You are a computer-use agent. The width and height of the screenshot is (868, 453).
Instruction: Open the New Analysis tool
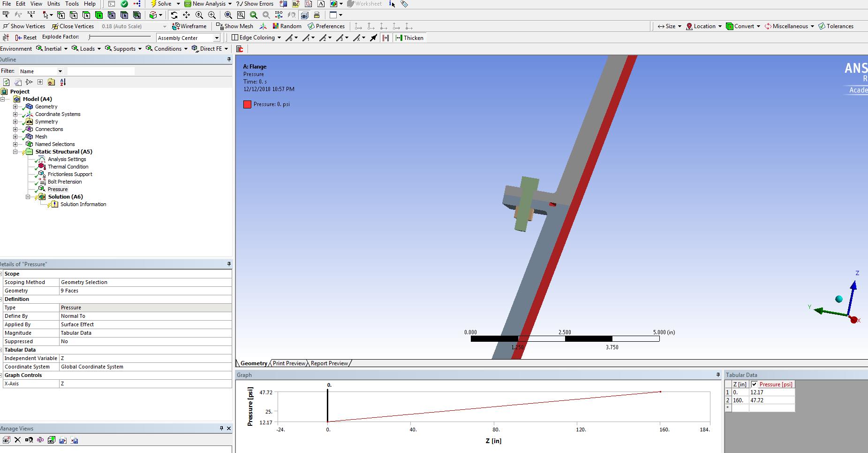[x=208, y=3]
